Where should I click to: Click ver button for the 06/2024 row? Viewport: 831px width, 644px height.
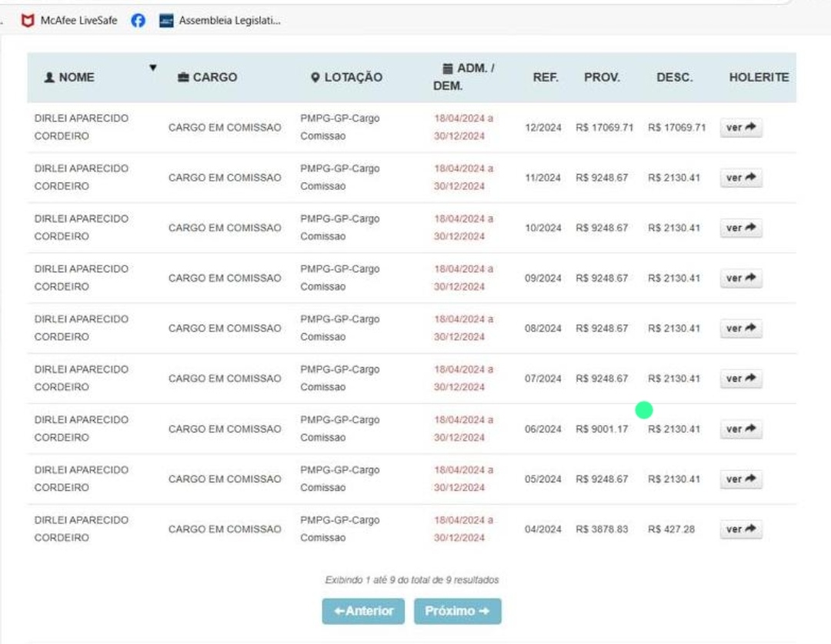(x=741, y=429)
